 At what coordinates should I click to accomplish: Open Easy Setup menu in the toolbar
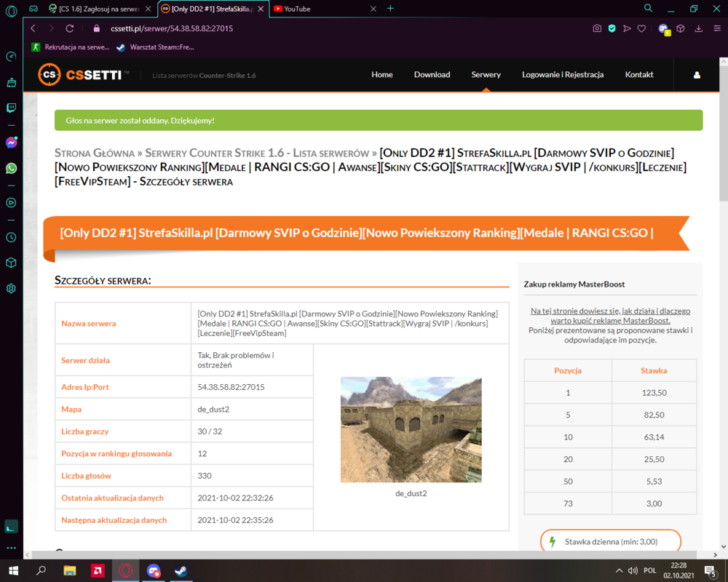click(717, 28)
